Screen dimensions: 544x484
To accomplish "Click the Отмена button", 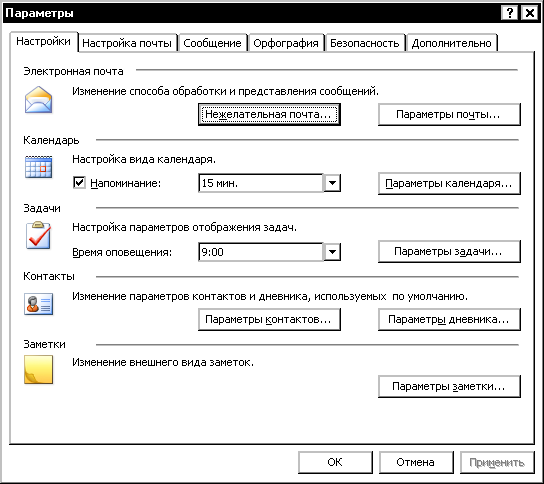I will pyautogui.click(x=416, y=462).
